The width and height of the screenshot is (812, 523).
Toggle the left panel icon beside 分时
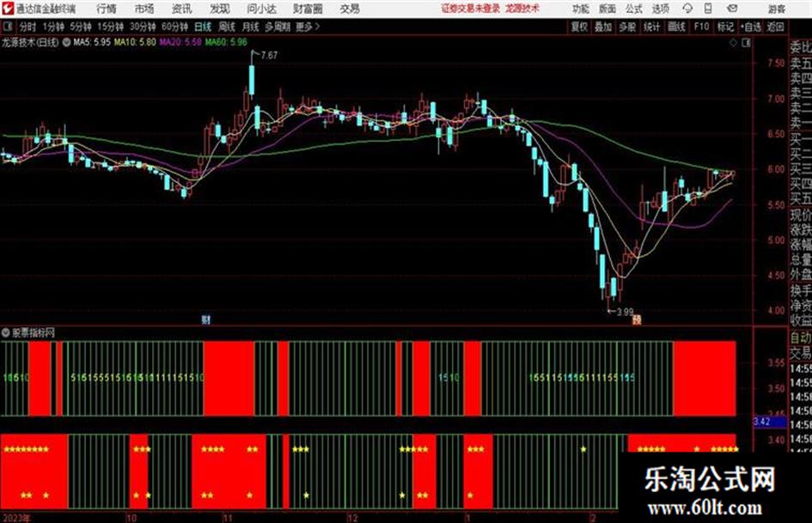[x=7, y=27]
